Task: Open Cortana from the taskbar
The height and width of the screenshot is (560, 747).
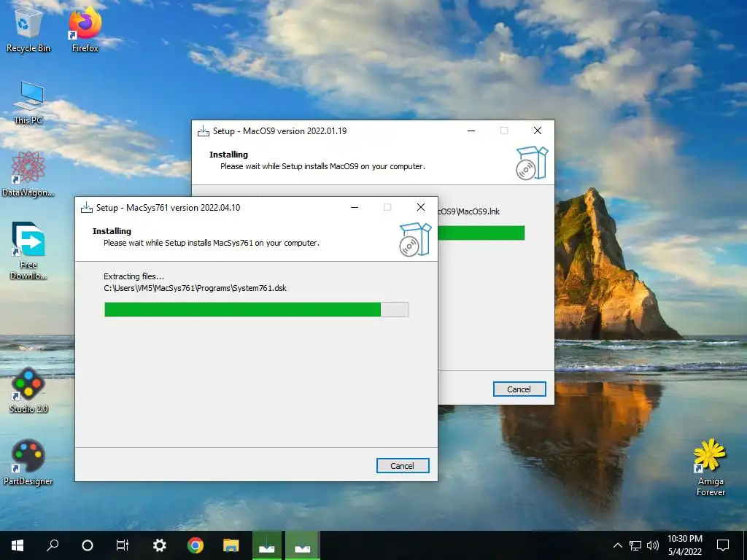Action: pos(88,545)
